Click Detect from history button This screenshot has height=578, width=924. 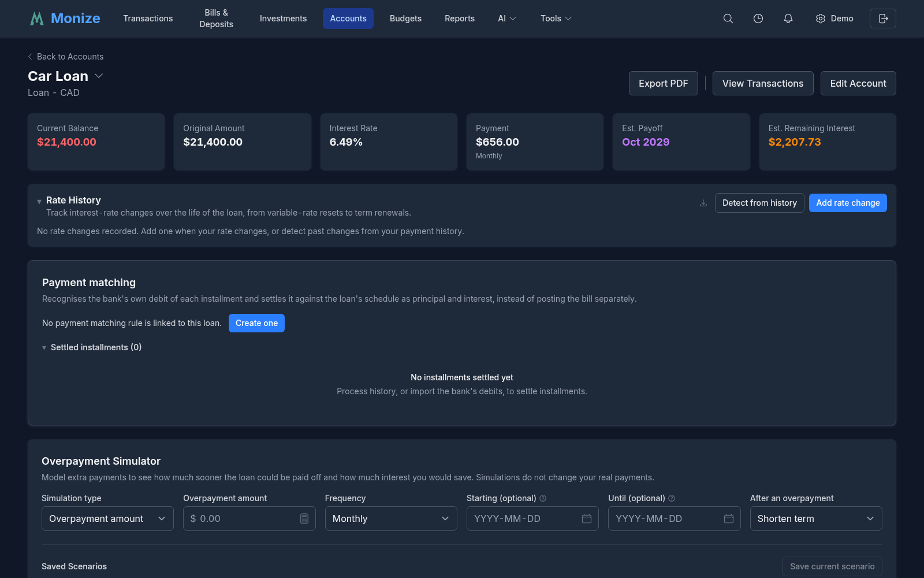tap(759, 203)
